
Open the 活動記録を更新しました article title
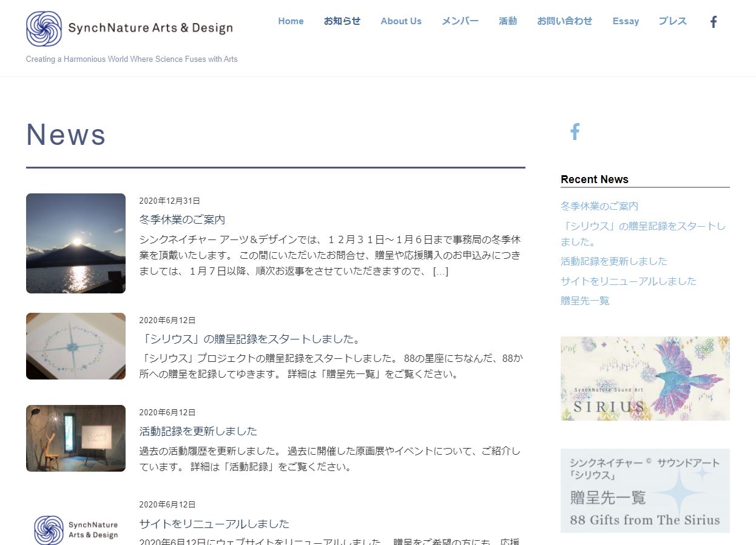pyautogui.click(x=198, y=431)
